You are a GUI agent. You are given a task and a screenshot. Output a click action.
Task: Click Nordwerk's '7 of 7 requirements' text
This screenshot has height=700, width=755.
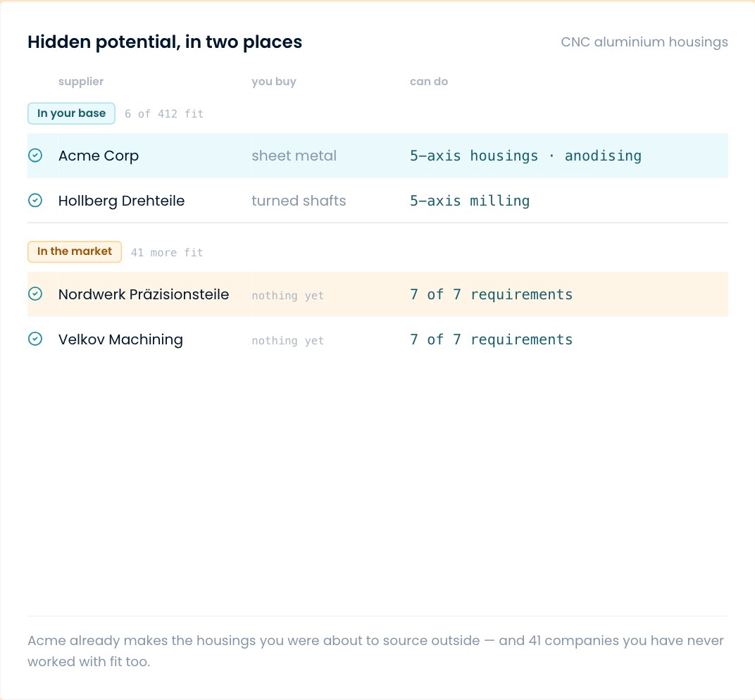[492, 294]
